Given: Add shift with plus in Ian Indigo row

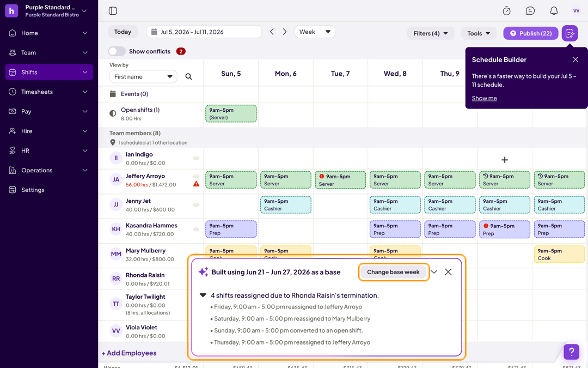Looking at the screenshot, I should point(505,160).
